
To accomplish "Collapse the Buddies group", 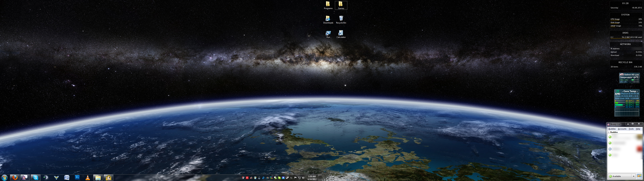I will click(609, 132).
